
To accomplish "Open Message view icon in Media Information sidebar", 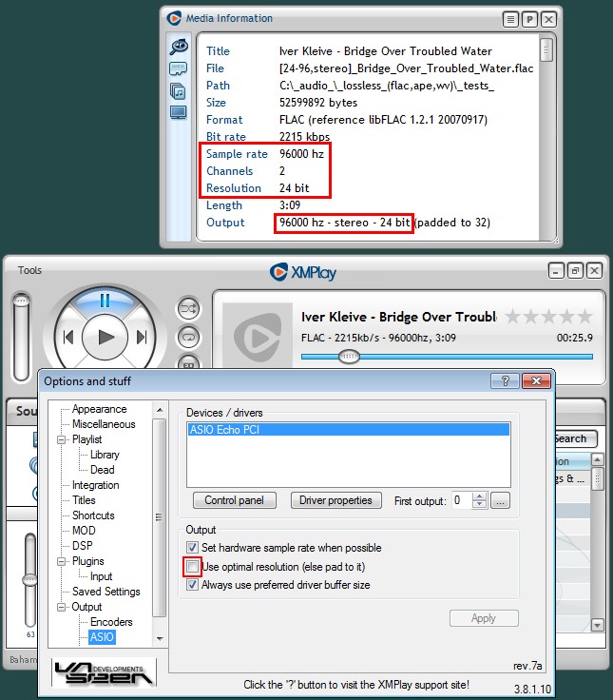I will 179,68.
